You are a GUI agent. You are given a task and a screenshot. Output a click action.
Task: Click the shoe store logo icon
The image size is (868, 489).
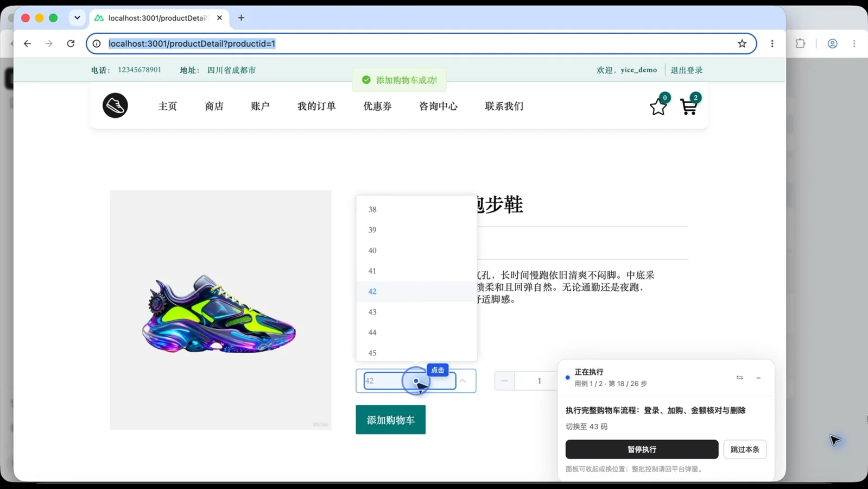pos(115,105)
